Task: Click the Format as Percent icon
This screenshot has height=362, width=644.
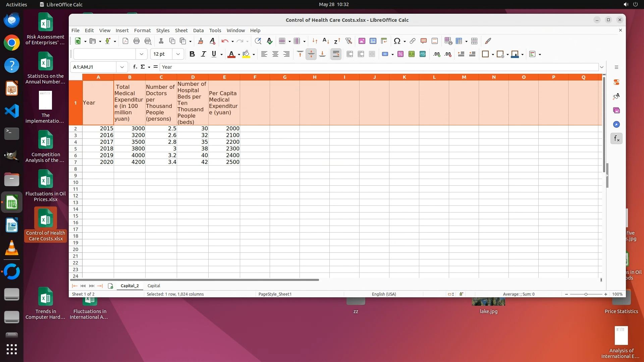Action: (400, 54)
